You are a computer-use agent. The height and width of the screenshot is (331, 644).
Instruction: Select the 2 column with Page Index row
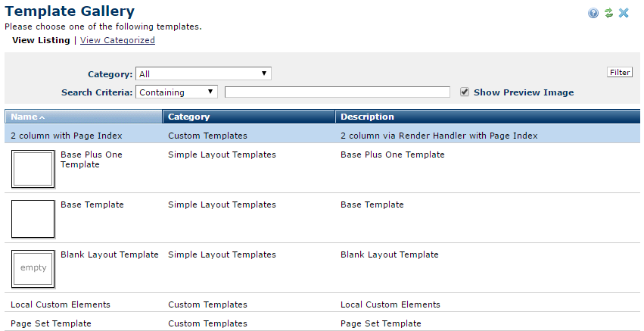click(67, 136)
